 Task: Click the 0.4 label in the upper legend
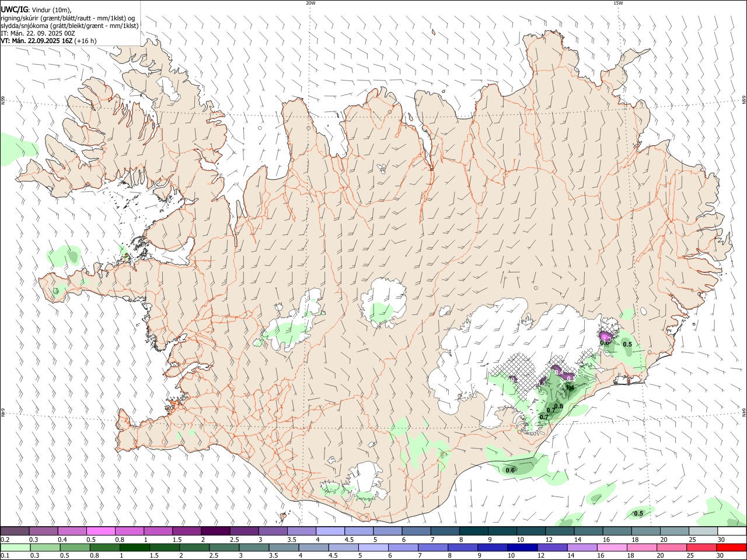coord(62,540)
